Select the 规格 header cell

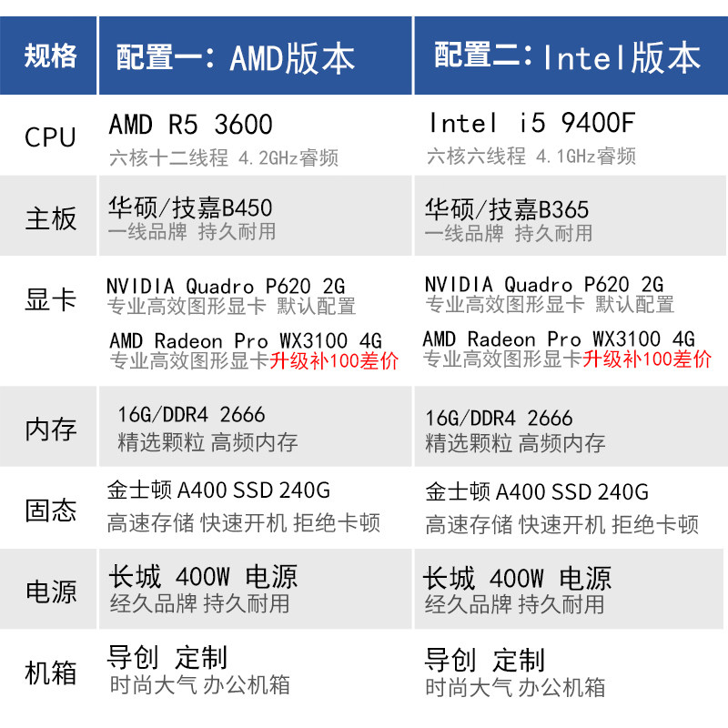pyautogui.click(x=48, y=56)
